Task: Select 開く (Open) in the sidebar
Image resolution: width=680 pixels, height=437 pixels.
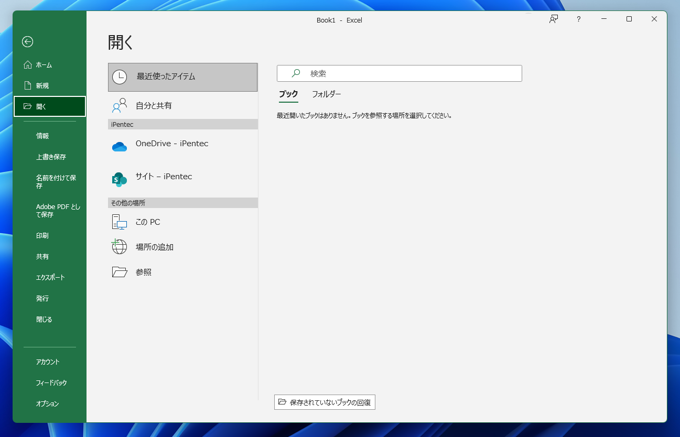Action: [49, 107]
